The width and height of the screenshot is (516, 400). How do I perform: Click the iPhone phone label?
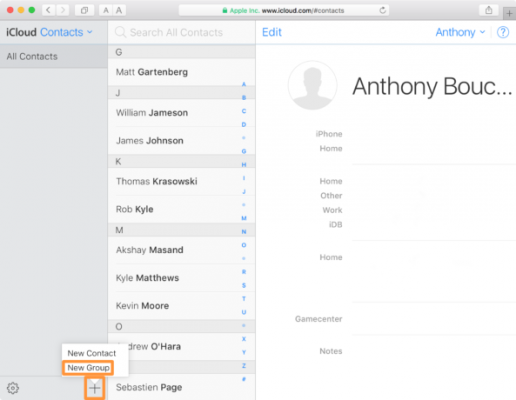pos(329,134)
